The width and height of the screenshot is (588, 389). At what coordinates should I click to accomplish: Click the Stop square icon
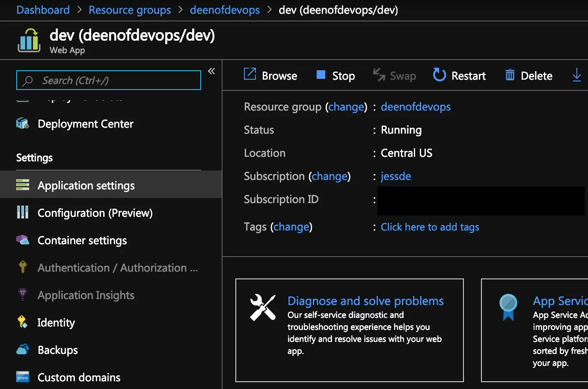[321, 75]
